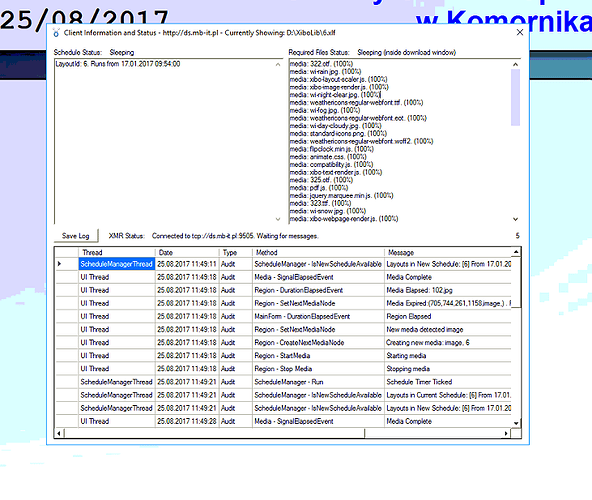Click up arrow of log grid scrollbar
Image resolution: width=592 pixels, height=500 pixels.
516,252
